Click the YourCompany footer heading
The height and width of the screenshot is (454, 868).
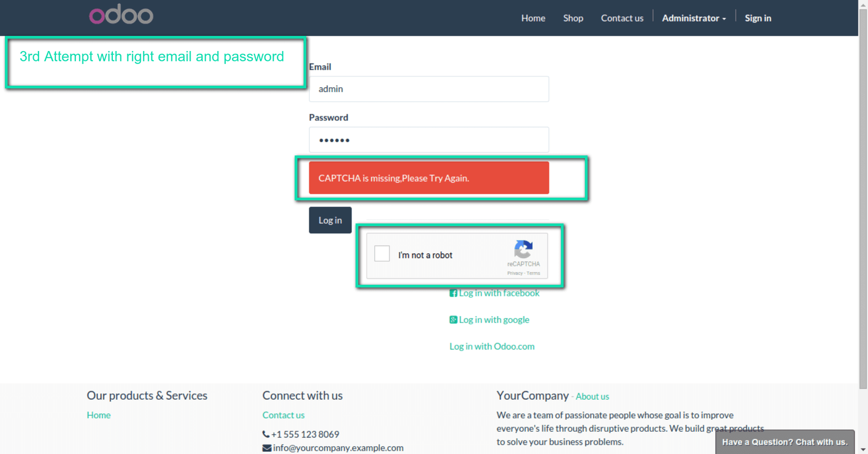pos(533,395)
